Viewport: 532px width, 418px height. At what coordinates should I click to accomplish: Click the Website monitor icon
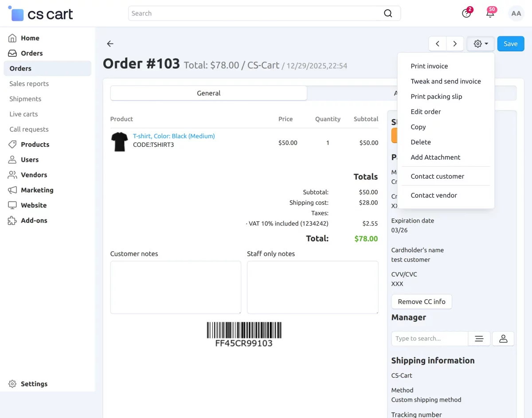(12, 205)
